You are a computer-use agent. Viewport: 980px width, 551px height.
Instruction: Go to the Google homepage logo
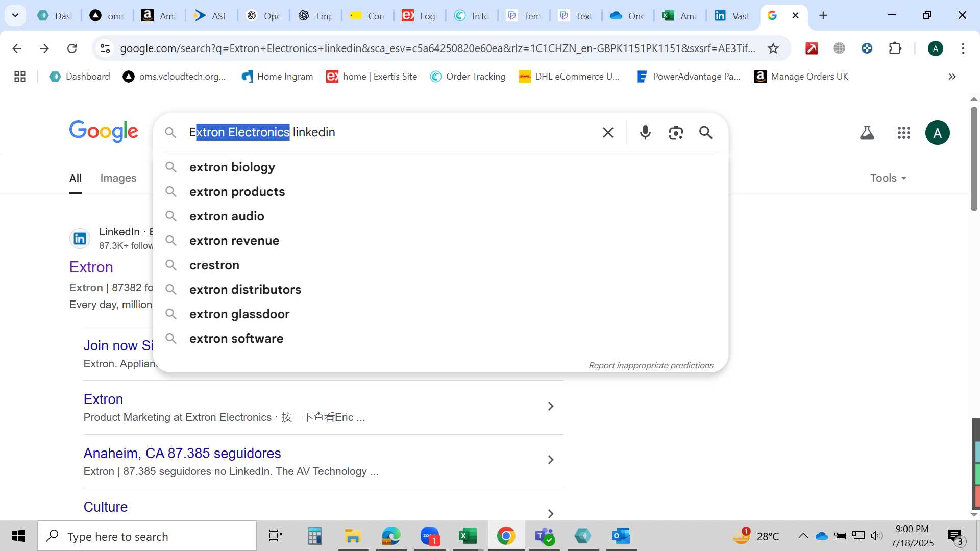tap(104, 132)
